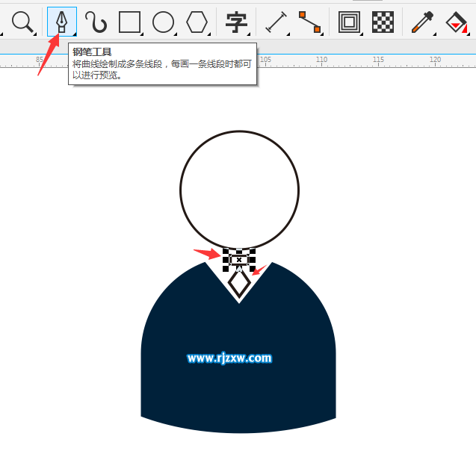Screen dimensions: 476x454
Task: Select the Color Eyedropper tool
Action: 422,22
